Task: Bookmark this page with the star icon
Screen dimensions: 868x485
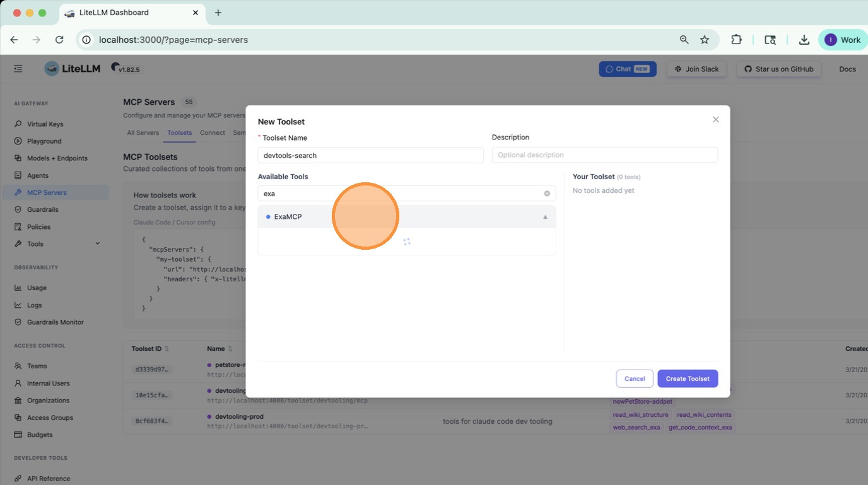Action: point(705,40)
